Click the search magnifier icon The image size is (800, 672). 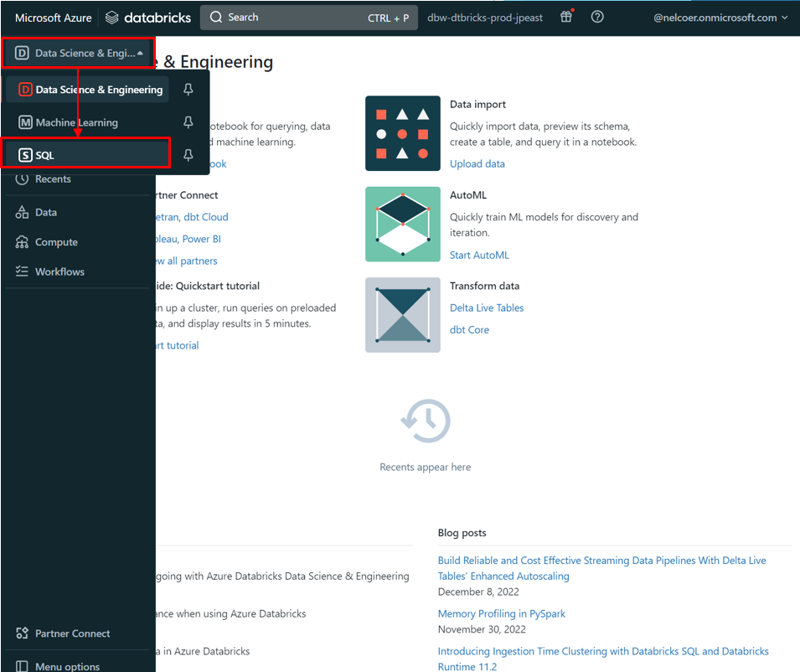tap(216, 18)
